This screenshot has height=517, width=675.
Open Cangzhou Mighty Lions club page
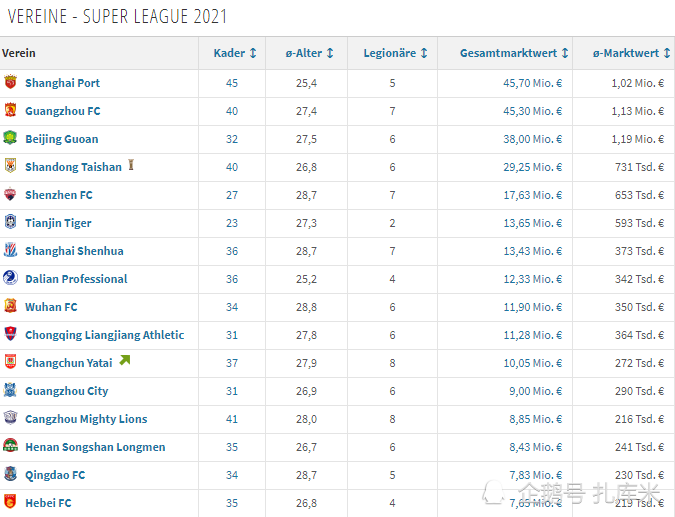(86, 419)
